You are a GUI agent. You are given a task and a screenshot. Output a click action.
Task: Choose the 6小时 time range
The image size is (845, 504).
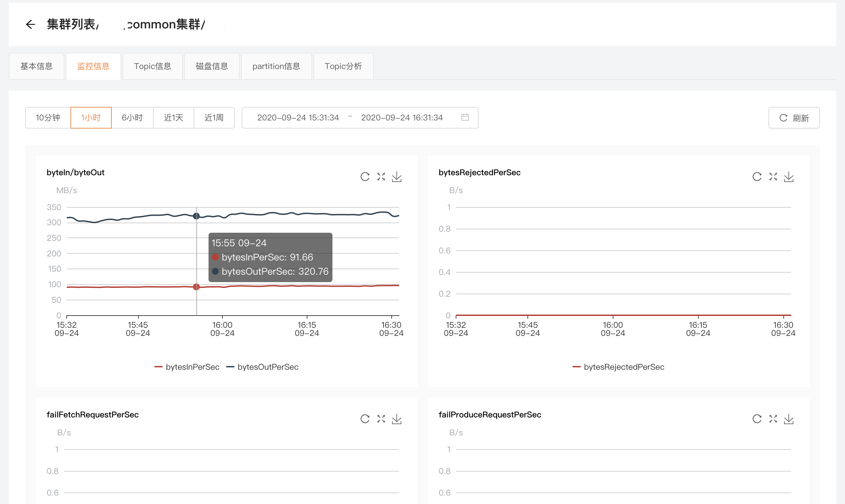(132, 117)
